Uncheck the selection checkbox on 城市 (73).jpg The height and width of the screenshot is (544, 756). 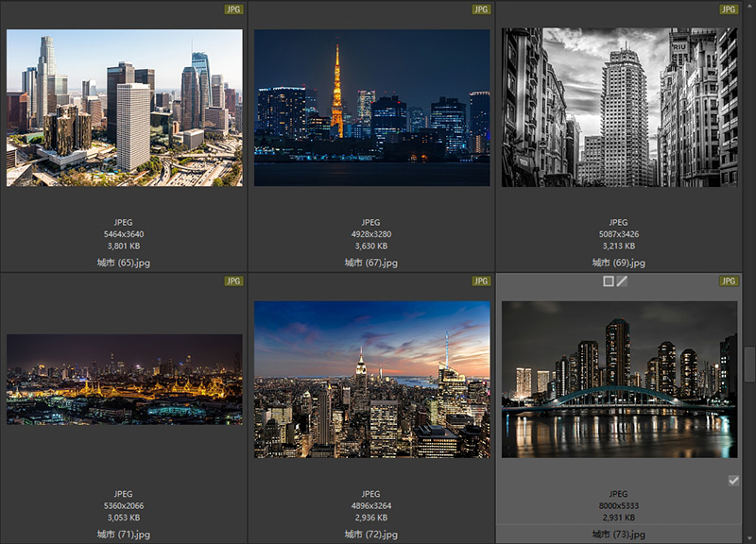(736, 479)
